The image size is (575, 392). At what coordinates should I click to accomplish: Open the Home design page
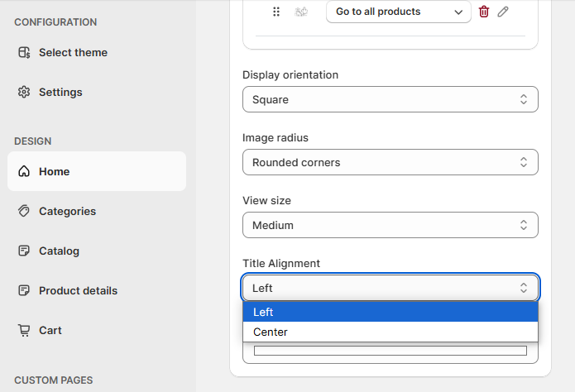tap(97, 171)
